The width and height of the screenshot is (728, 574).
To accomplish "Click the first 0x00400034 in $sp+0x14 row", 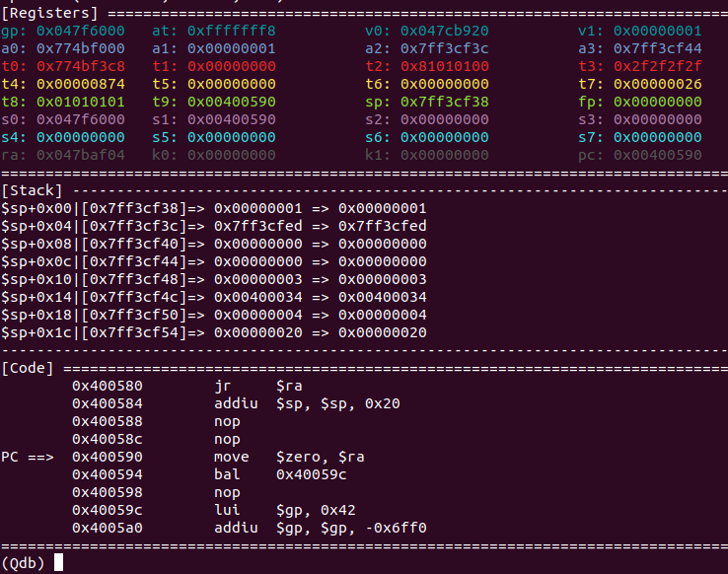I will [x=257, y=297].
